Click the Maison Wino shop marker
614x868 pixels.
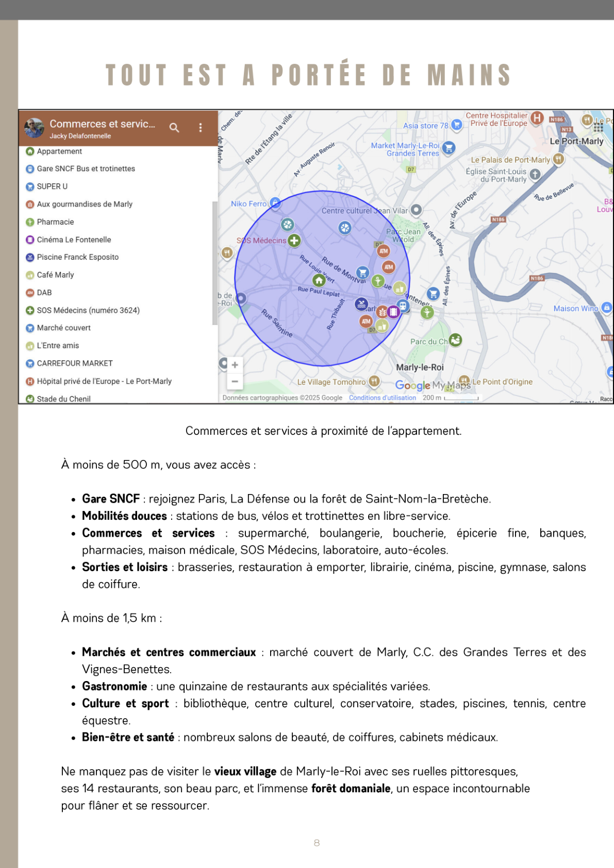point(607,308)
